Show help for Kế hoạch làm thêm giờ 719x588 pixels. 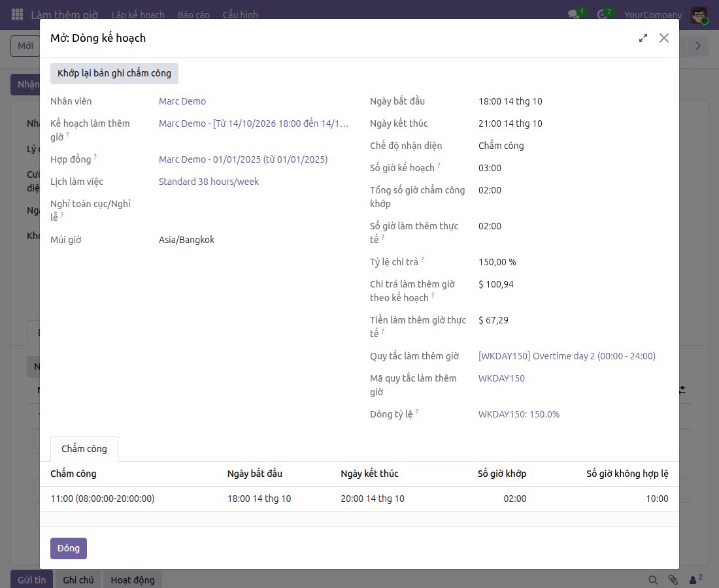pos(67,135)
